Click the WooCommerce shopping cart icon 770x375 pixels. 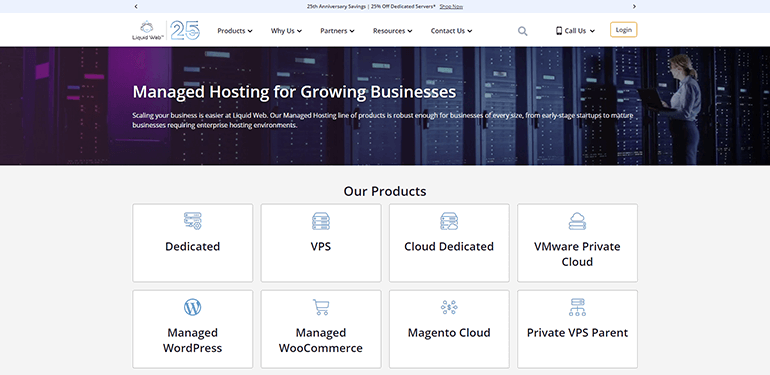coord(321,307)
